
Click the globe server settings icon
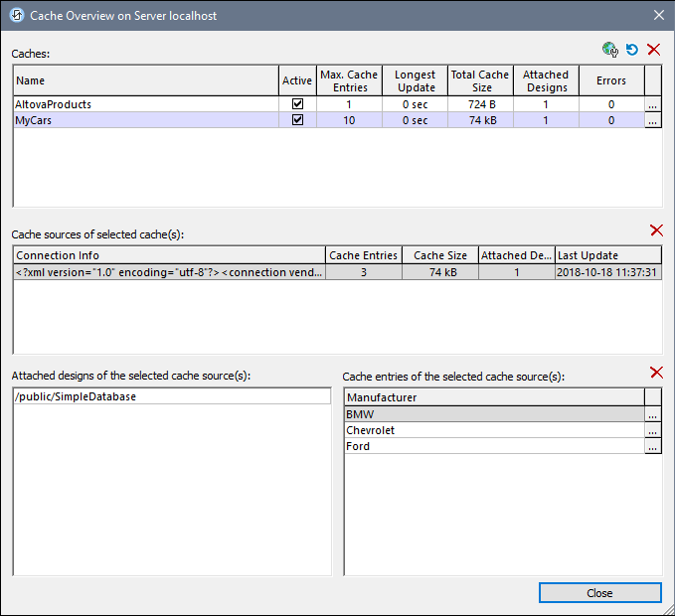610,50
